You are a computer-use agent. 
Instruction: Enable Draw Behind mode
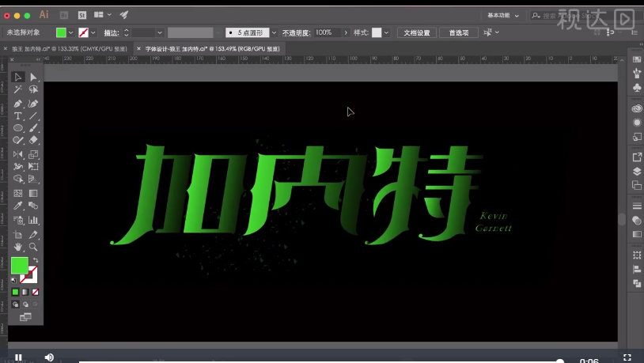pos(25,304)
